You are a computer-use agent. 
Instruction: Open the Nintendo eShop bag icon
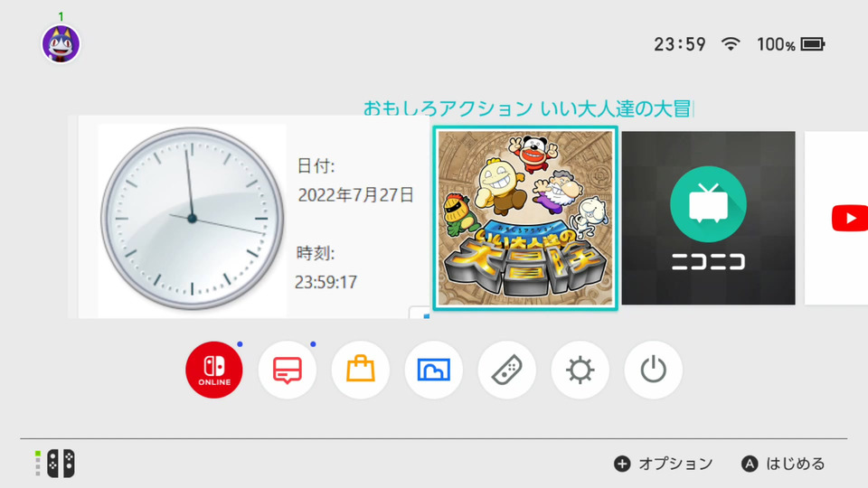[x=361, y=370]
